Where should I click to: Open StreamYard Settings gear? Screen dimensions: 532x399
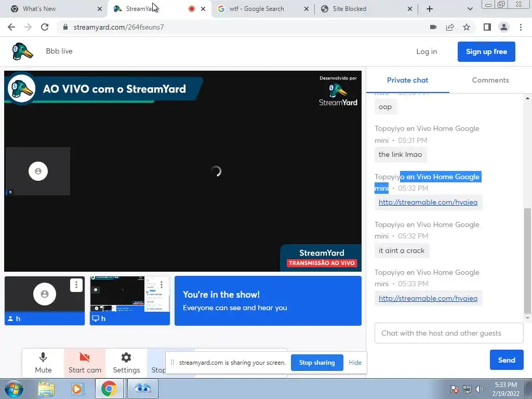(126, 363)
